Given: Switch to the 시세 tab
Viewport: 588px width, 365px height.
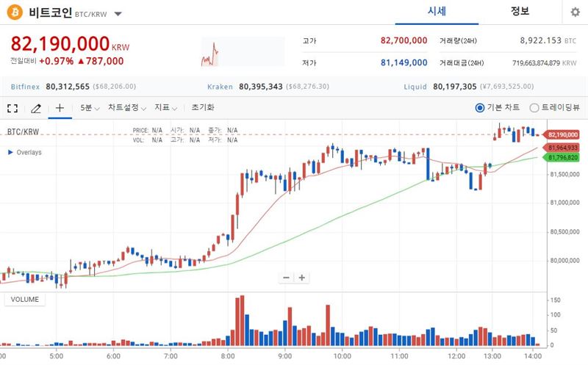Looking at the screenshot, I should point(437,12).
